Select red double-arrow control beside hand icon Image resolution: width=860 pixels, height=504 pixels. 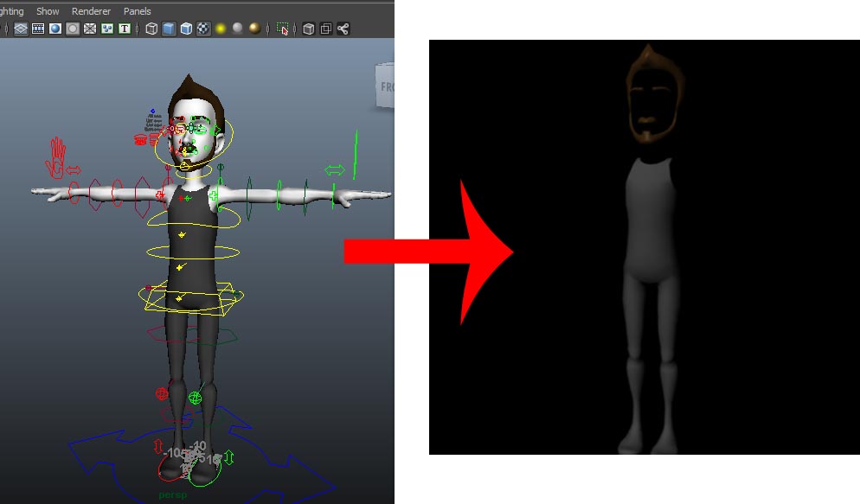(74, 171)
